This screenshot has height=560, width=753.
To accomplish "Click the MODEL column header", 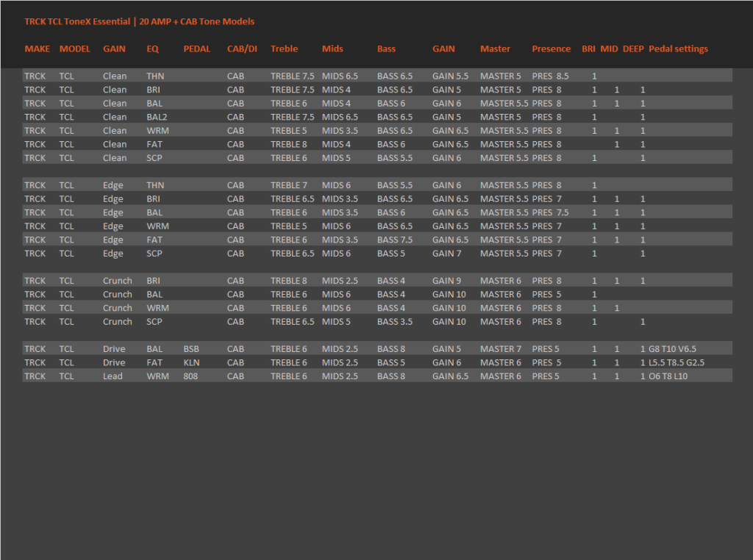I will [75, 49].
